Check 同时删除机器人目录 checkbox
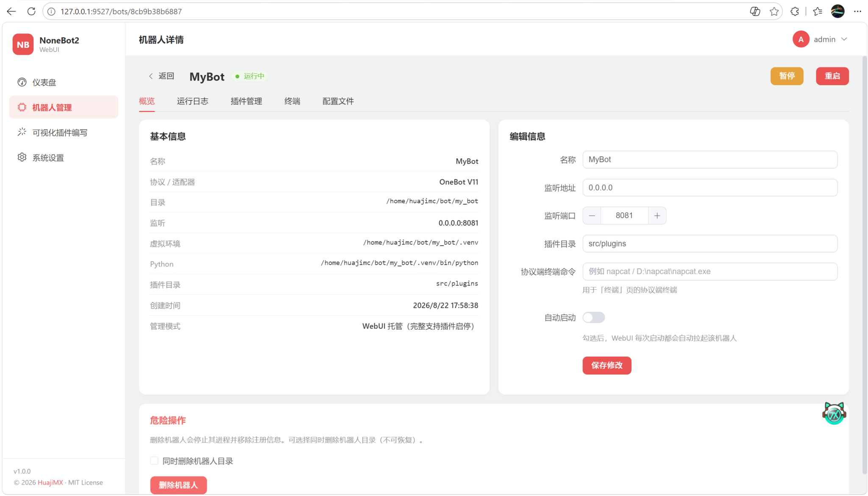This screenshot has width=868, height=496. click(154, 461)
